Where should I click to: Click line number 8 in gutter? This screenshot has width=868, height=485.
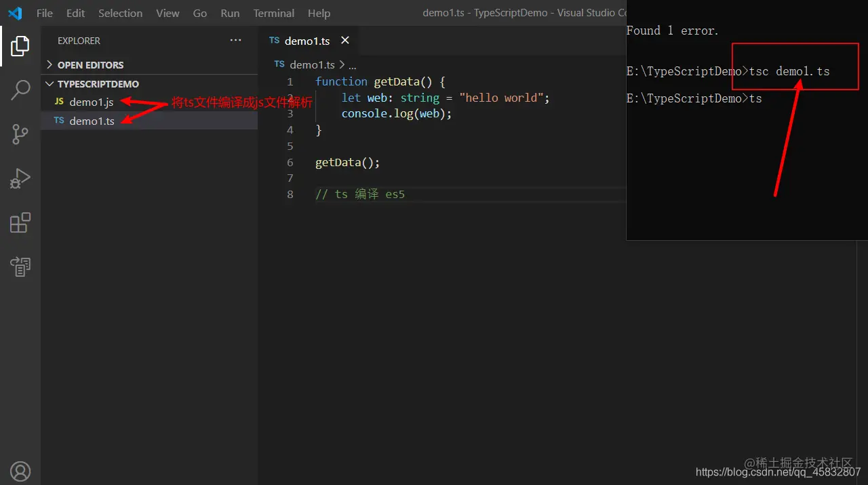(x=290, y=195)
